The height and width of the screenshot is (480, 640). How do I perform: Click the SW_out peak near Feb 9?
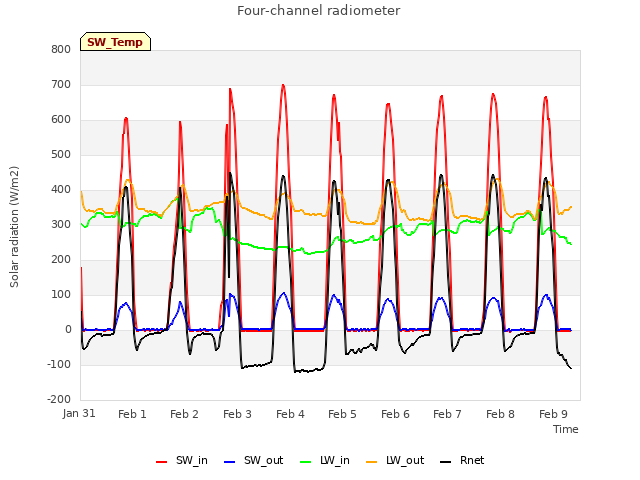pyautogui.click(x=547, y=294)
